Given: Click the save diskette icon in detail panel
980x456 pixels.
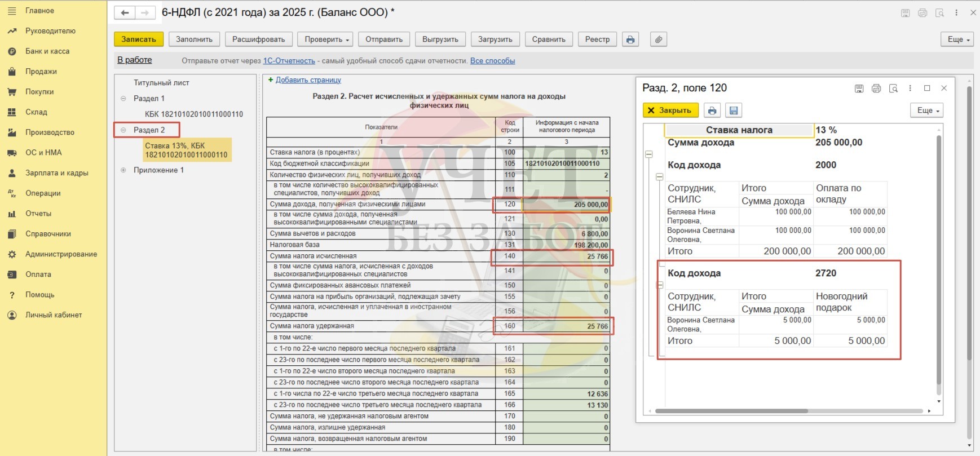Looking at the screenshot, I should (x=734, y=110).
